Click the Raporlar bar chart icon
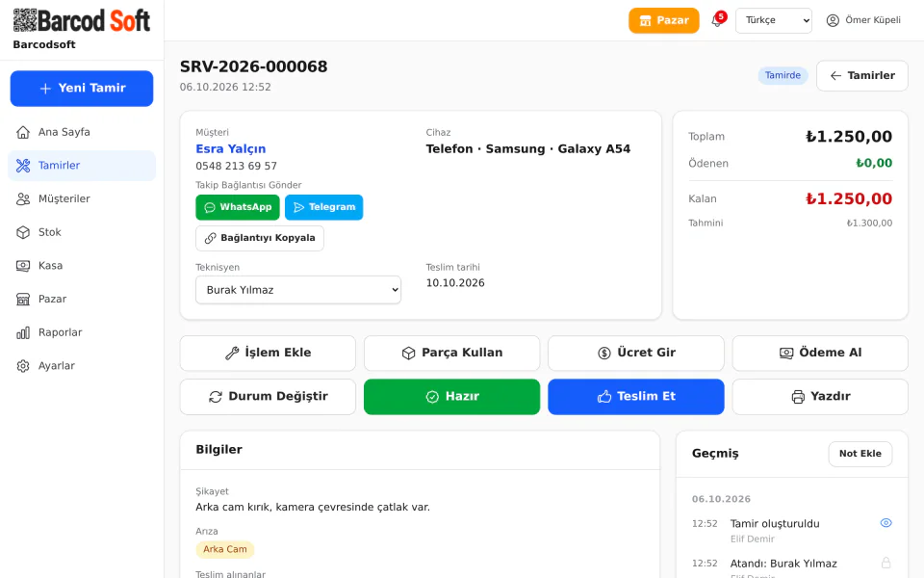924x578 pixels. point(23,332)
